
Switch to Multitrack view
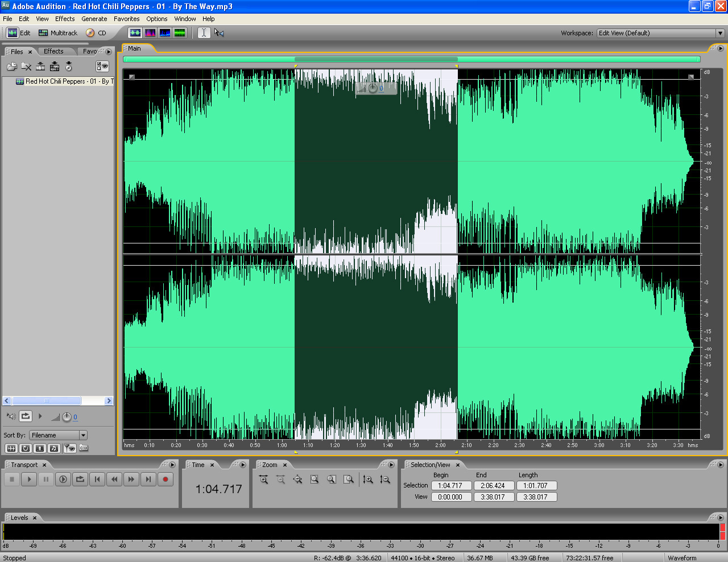coord(58,33)
